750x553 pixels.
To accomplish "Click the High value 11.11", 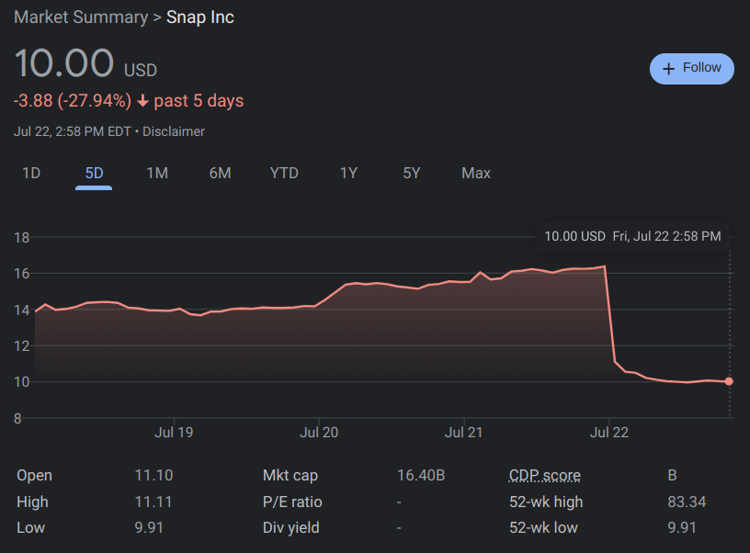I will pyautogui.click(x=153, y=502).
